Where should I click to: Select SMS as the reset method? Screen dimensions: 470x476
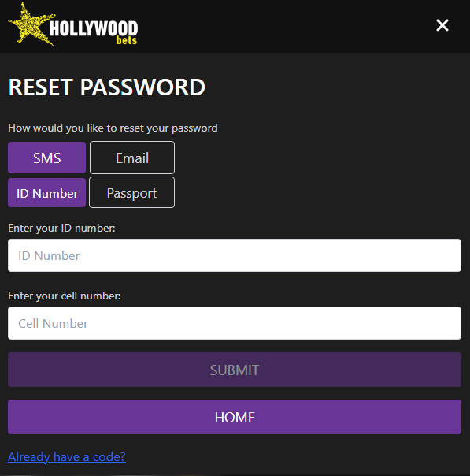47,158
